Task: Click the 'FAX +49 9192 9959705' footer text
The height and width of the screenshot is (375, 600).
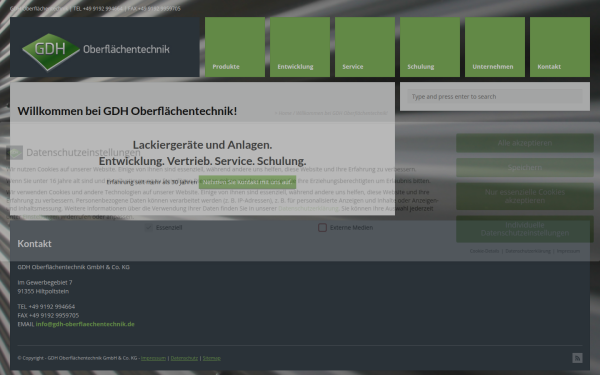Action: (48, 315)
